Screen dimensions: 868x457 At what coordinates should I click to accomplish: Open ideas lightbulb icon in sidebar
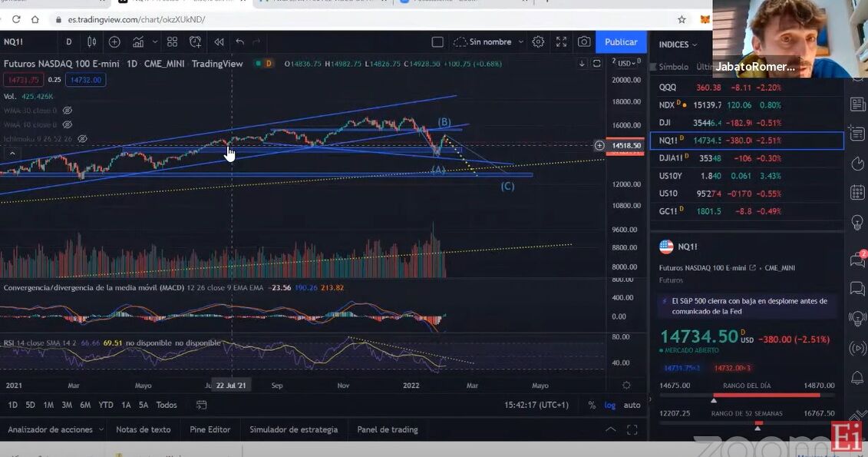tap(857, 222)
